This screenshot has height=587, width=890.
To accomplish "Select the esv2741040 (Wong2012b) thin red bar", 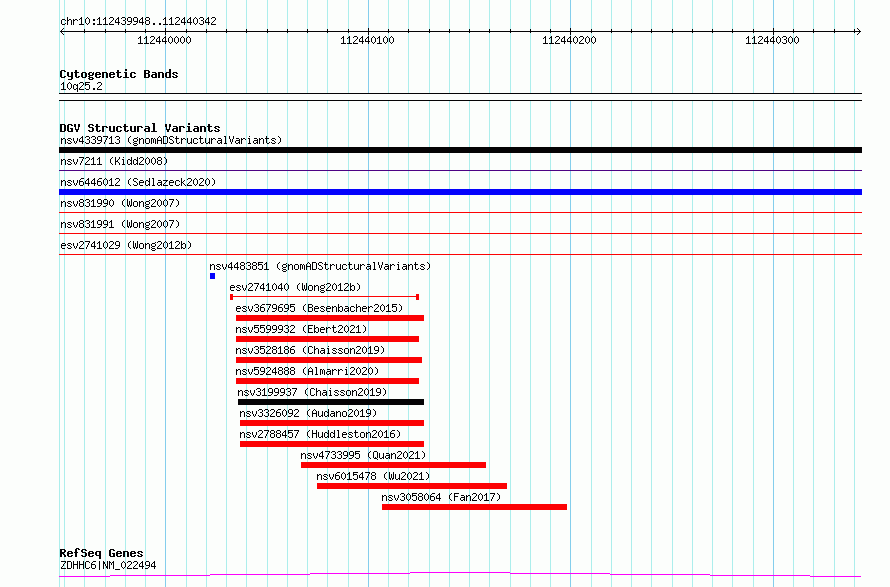I will click(x=324, y=297).
